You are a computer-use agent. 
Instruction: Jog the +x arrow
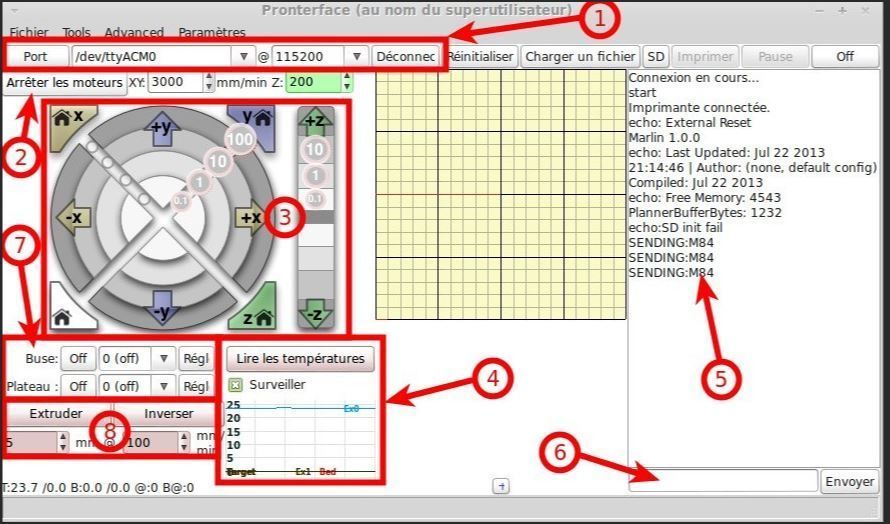click(x=251, y=217)
